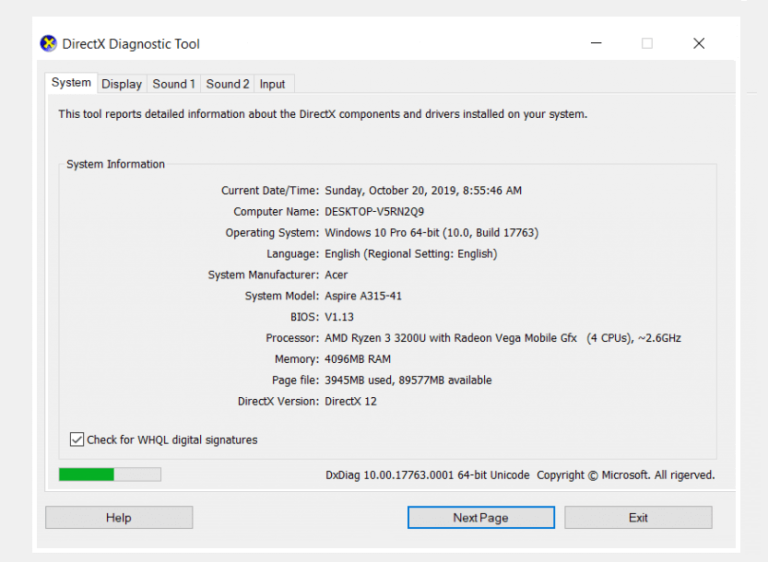This screenshot has width=768, height=562.
Task: Click the Operating System label
Action: coord(272,233)
